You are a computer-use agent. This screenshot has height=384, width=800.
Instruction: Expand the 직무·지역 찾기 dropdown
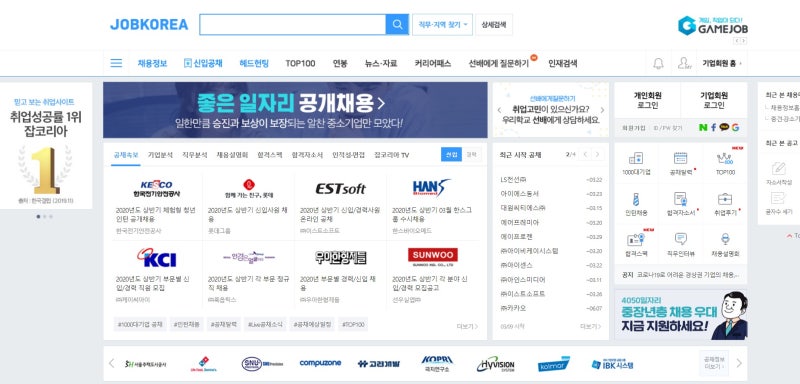coord(442,24)
